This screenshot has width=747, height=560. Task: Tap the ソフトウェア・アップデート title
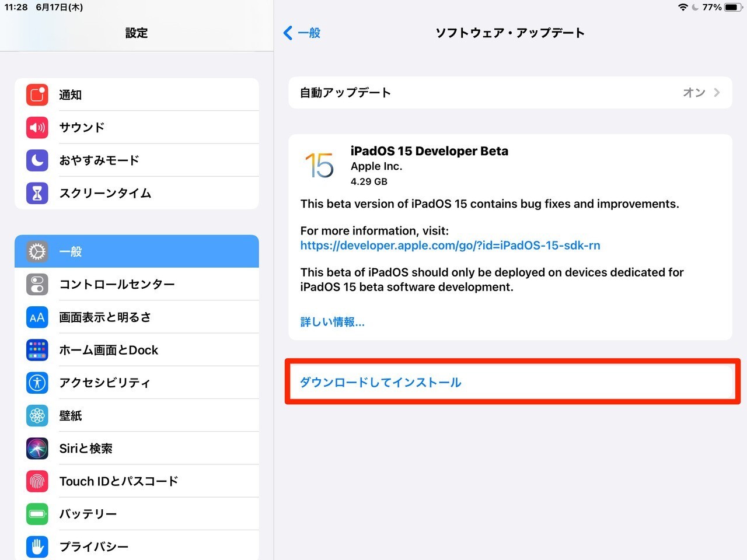coord(510,33)
